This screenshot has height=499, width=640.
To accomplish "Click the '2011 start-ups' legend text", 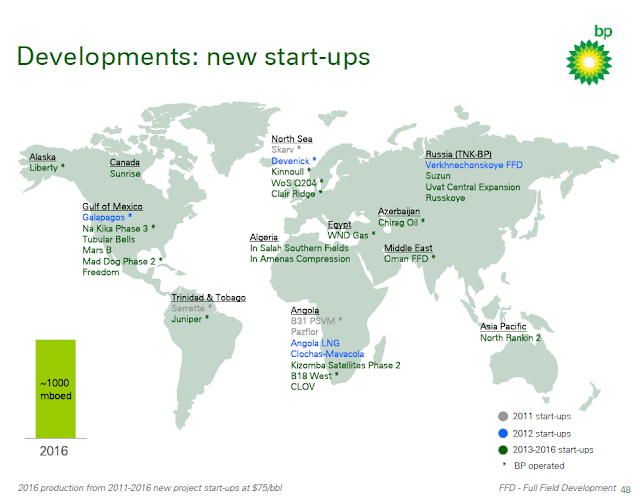I will coord(542,416).
